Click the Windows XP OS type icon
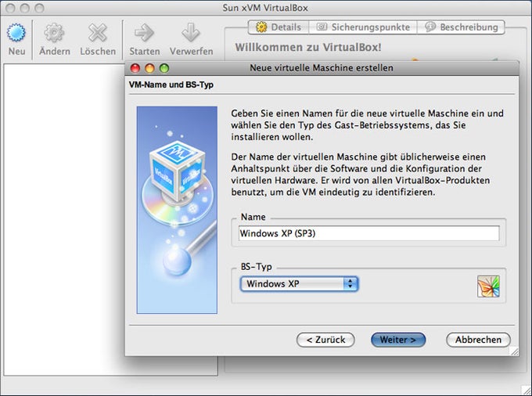This screenshot has width=532, height=396. tap(488, 286)
